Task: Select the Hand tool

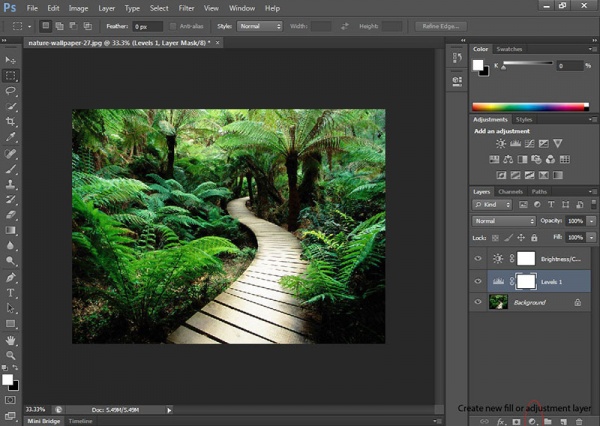Action: click(11, 339)
